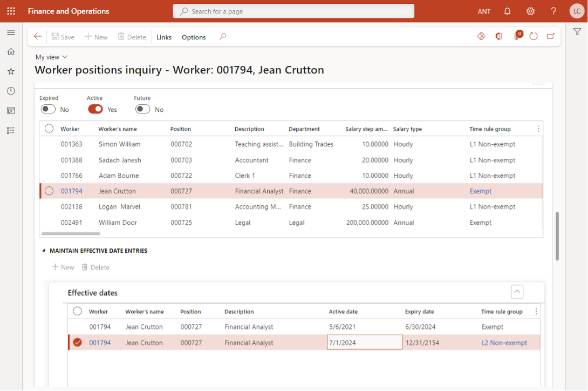This screenshot has width=588, height=391.
Task: Turn off the Active filter switch
Action: [x=95, y=109]
